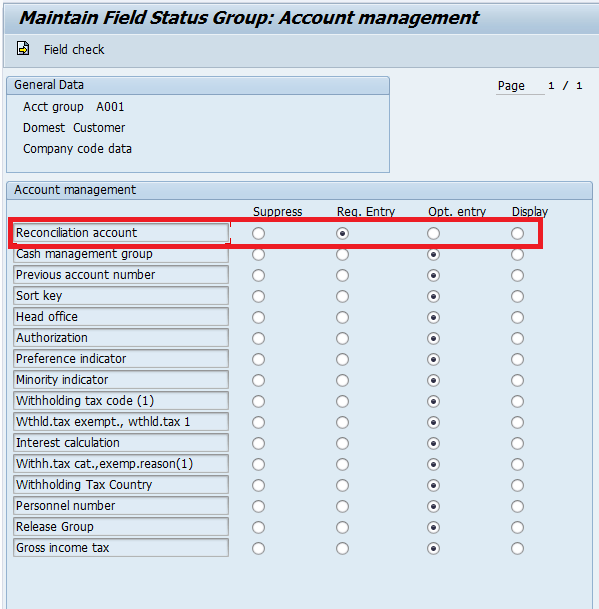599x609 pixels.
Task: Make Cash management group required entry
Action: 342,254
